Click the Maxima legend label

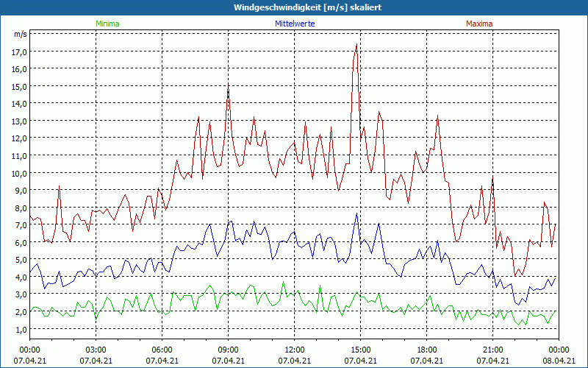(x=479, y=24)
